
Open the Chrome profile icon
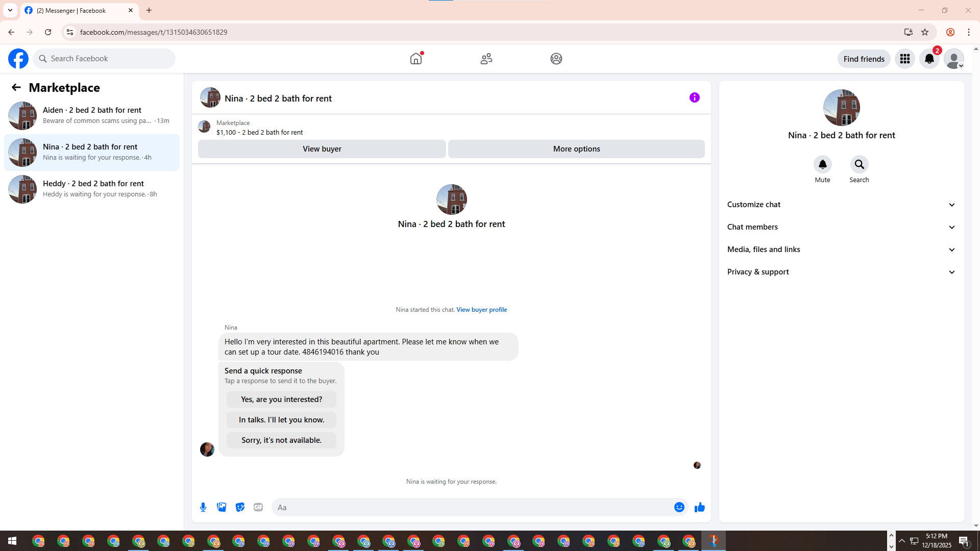point(950,32)
